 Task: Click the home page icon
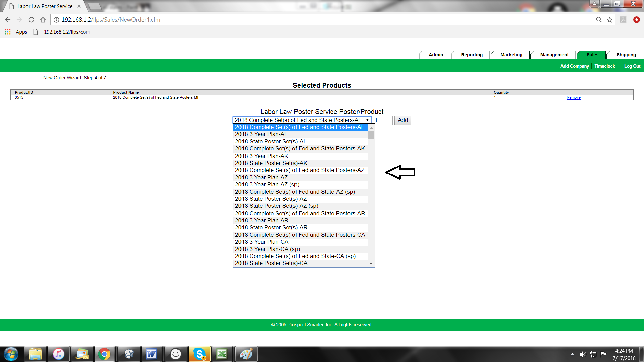tap(43, 20)
